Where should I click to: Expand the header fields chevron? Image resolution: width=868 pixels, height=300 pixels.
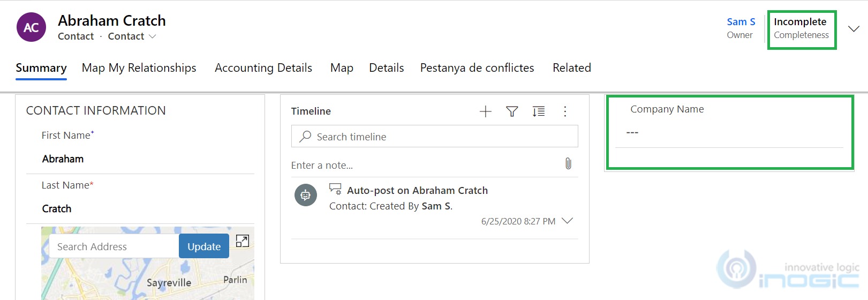854,28
